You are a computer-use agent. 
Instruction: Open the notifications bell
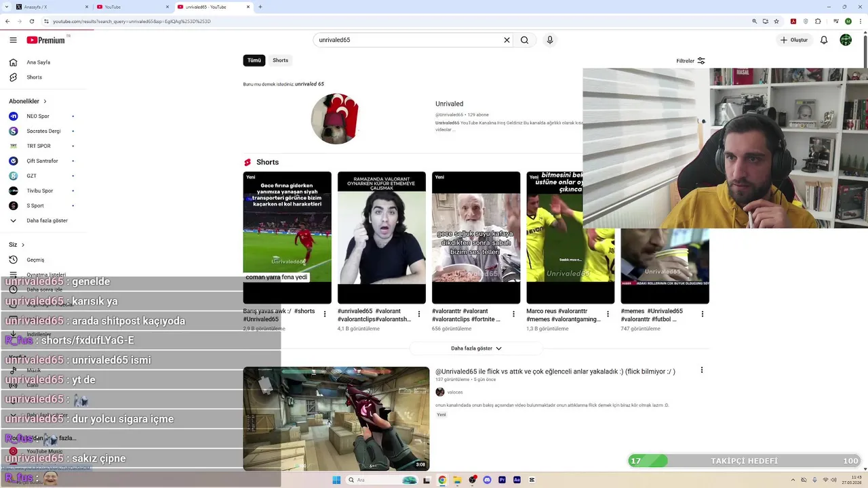click(824, 40)
